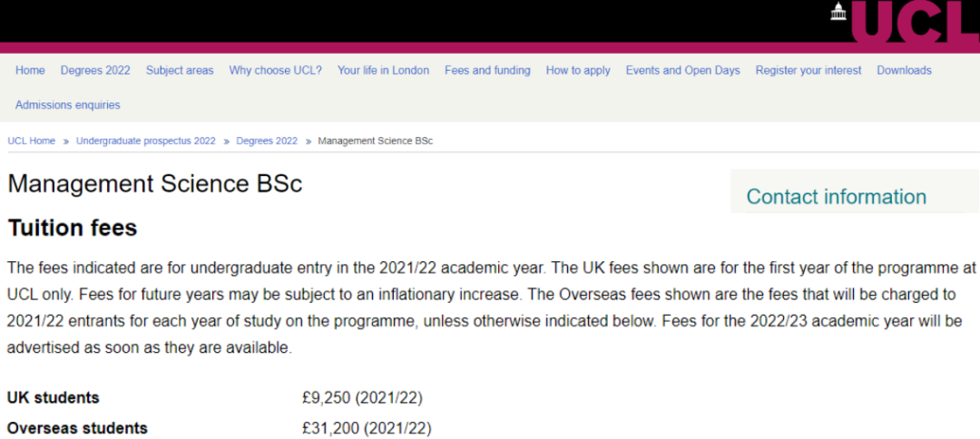Open Your life in London page
Viewport: 980px width, 439px height.
point(383,71)
